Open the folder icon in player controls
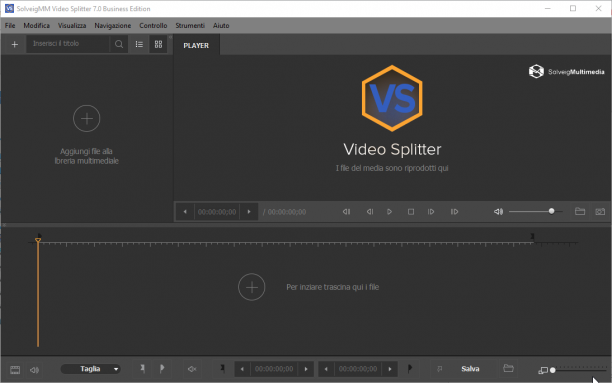 [580, 211]
